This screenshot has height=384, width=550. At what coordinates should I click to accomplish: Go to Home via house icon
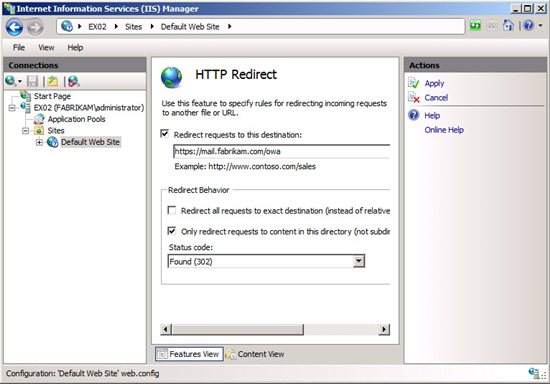click(508, 26)
